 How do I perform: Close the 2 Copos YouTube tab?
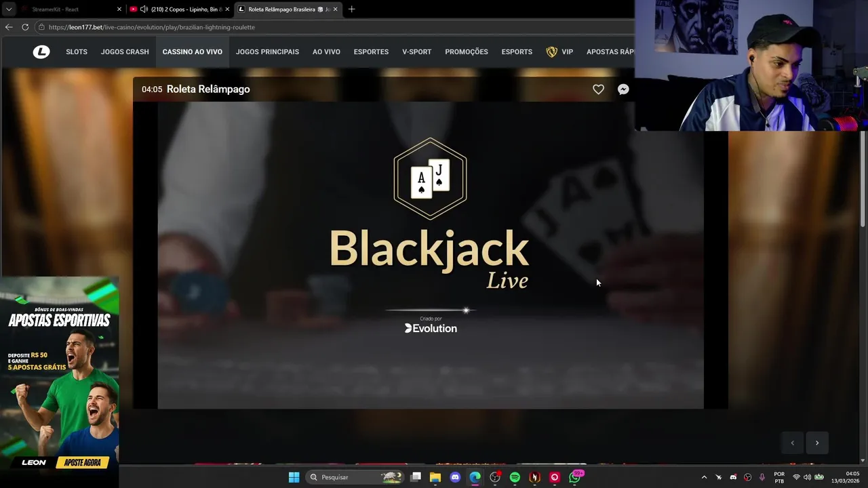point(227,9)
